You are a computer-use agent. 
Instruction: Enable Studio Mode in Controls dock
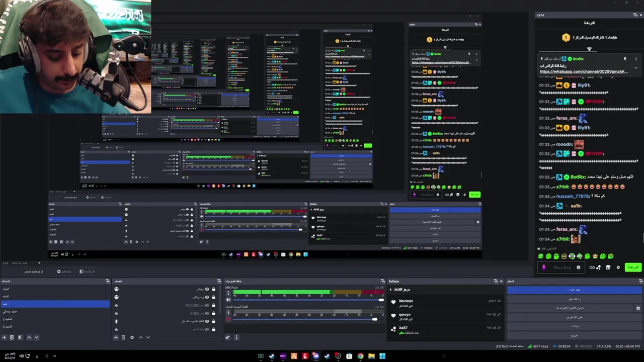pyautogui.click(x=575, y=317)
